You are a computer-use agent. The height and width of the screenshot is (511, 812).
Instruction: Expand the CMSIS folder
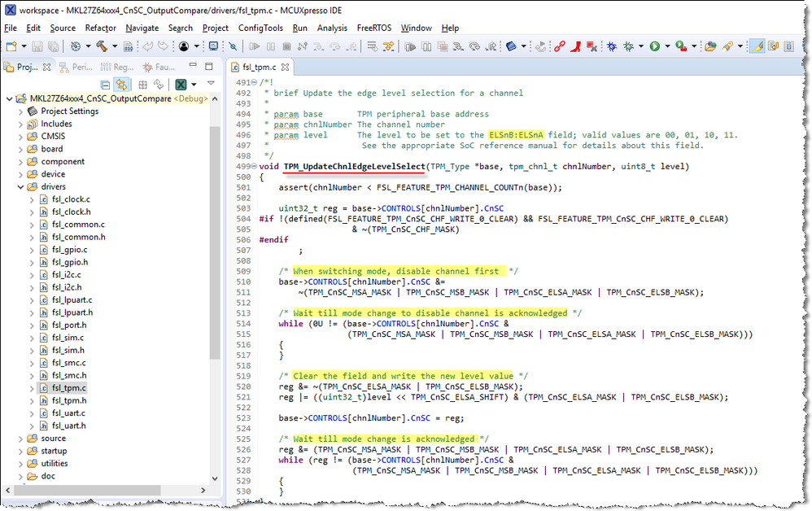tap(21, 137)
